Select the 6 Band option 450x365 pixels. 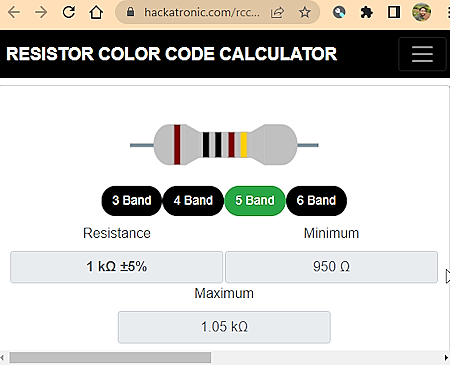(x=316, y=201)
